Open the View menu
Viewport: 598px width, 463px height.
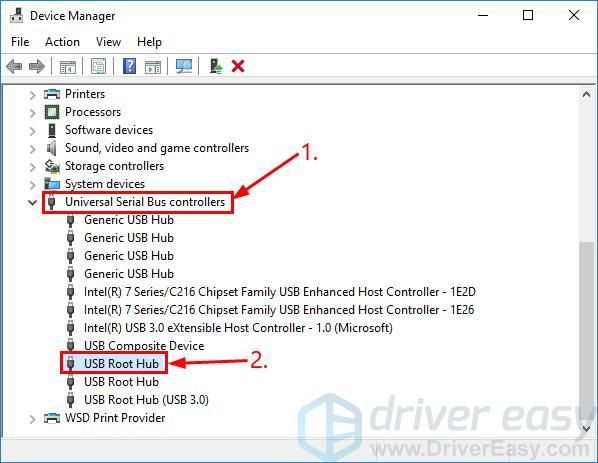108,42
